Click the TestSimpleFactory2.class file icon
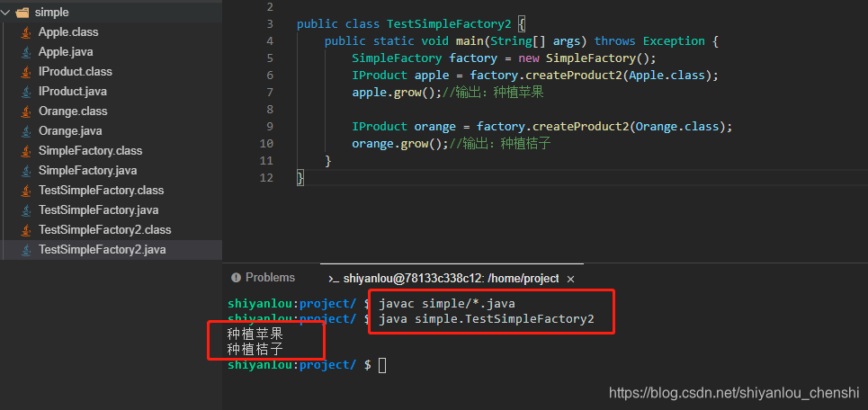The width and height of the screenshot is (868, 410). pyautogui.click(x=26, y=230)
